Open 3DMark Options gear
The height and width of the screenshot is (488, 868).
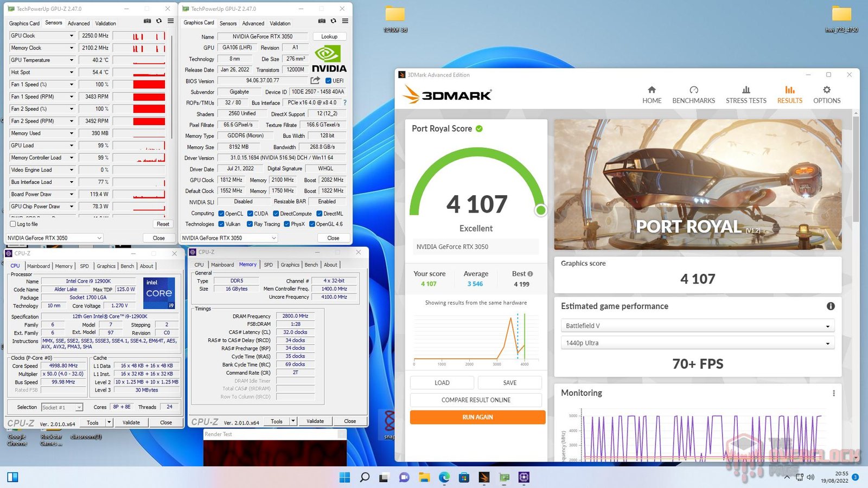tap(826, 90)
